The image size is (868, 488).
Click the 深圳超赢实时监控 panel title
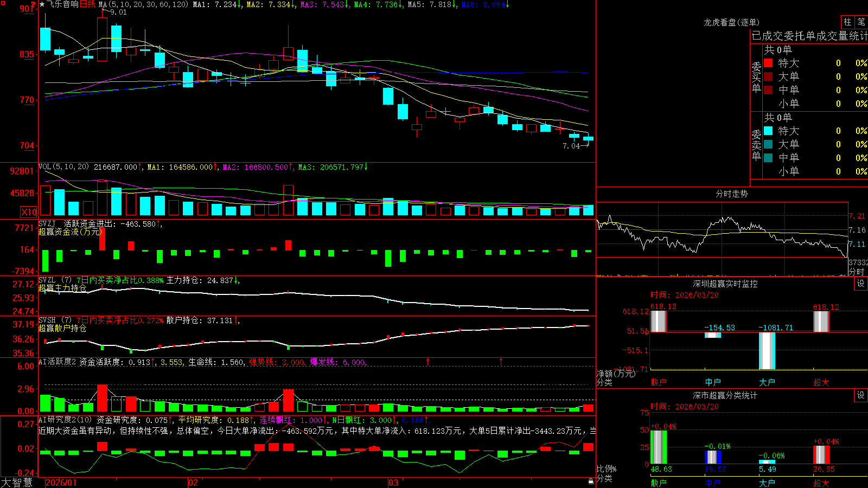tap(725, 284)
